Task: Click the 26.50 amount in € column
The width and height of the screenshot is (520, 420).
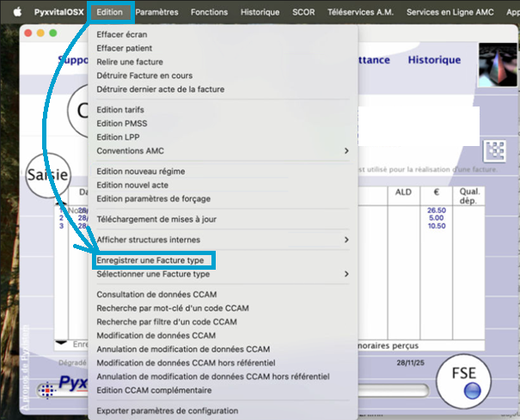Action: coord(435,209)
